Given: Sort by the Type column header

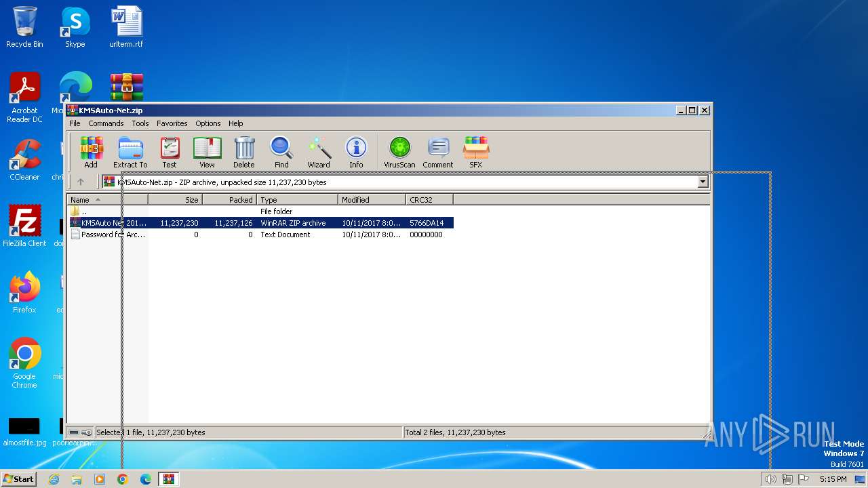Looking at the screenshot, I should 297,200.
